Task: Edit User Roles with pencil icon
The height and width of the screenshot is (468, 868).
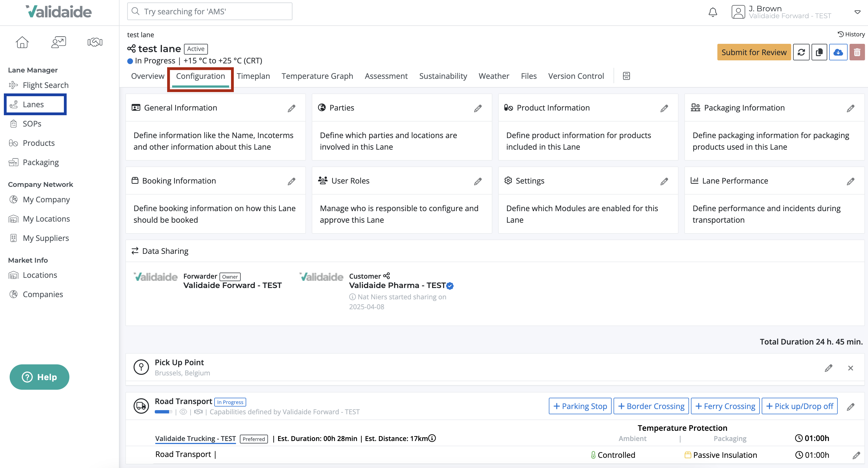Action: pos(478,181)
